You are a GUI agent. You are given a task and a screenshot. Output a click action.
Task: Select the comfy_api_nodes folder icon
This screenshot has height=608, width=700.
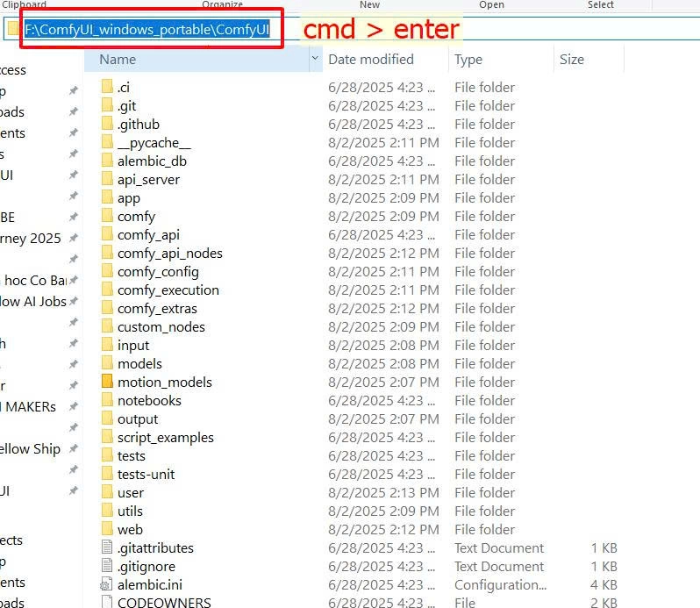(107, 252)
